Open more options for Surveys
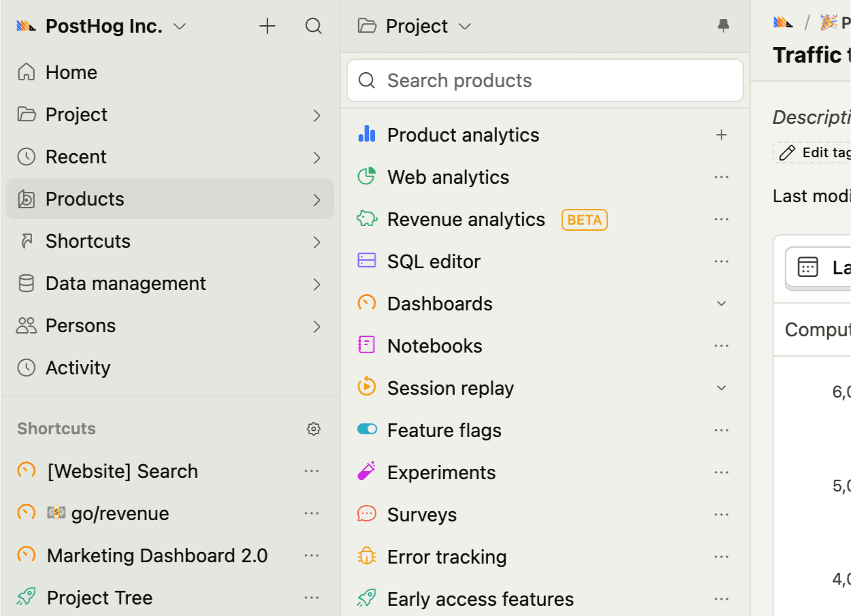851x616 pixels. click(x=722, y=515)
